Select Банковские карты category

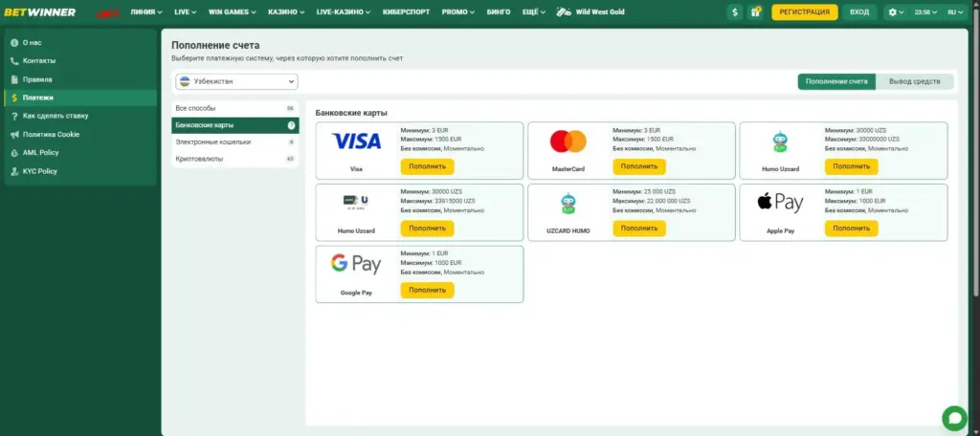click(235, 125)
